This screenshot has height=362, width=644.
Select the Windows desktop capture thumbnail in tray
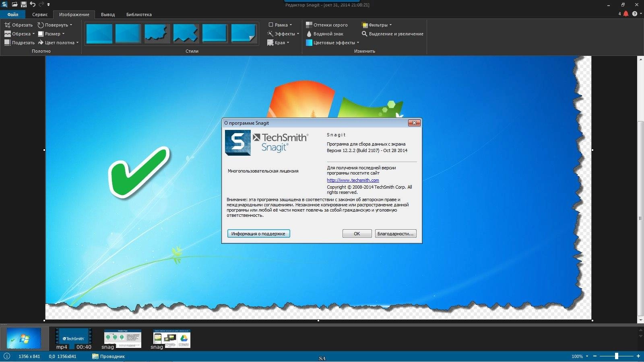coord(24,338)
